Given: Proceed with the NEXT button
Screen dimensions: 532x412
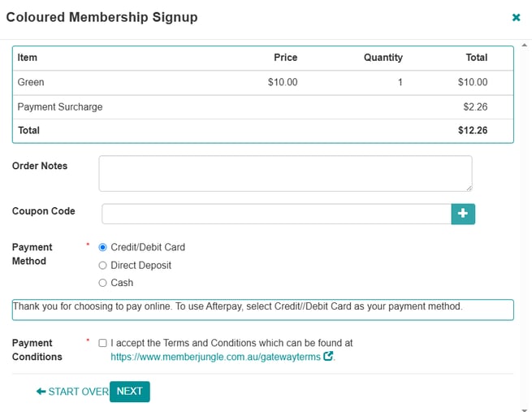Looking at the screenshot, I should pyautogui.click(x=130, y=392).
